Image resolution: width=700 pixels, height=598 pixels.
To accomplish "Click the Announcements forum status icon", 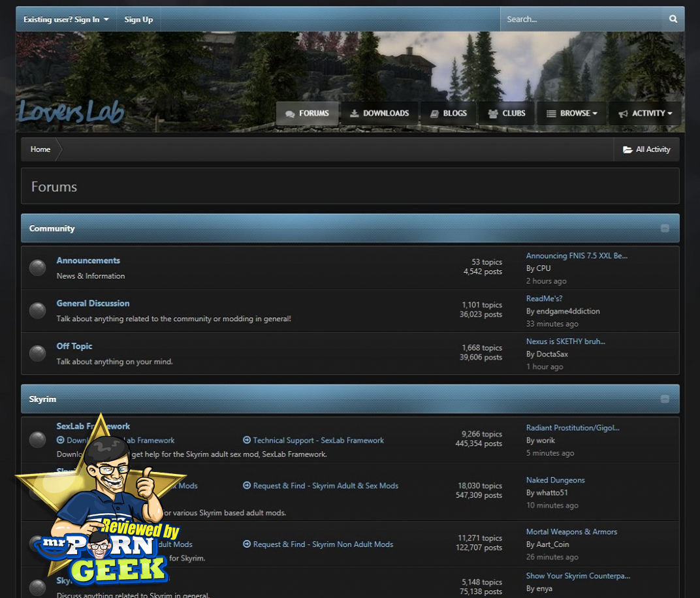I will coord(38,268).
